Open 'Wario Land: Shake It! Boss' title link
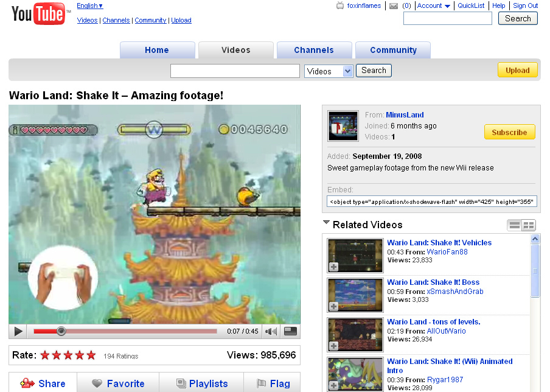 [433, 282]
